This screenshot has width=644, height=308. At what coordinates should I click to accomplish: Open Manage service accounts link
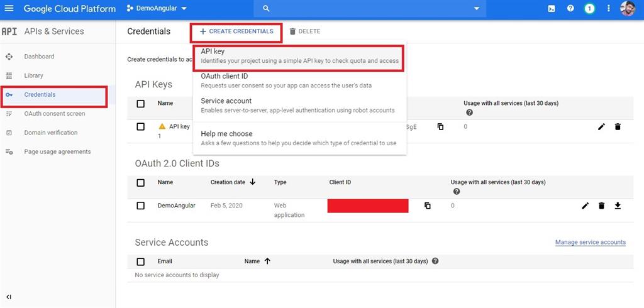click(x=591, y=242)
